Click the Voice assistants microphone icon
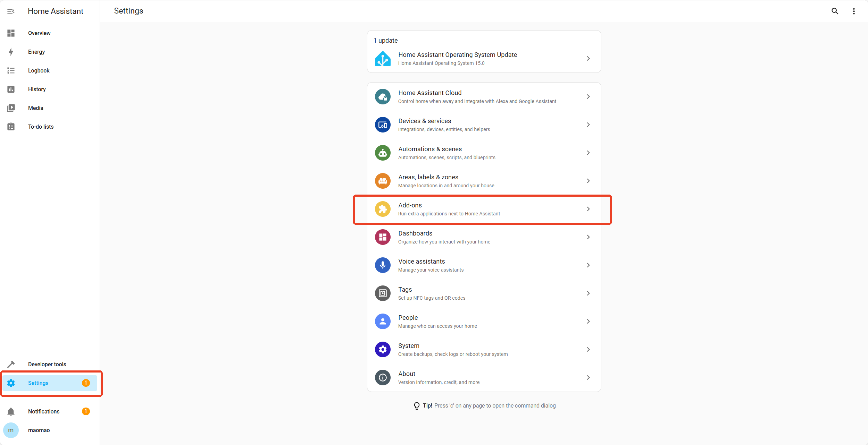 383,265
